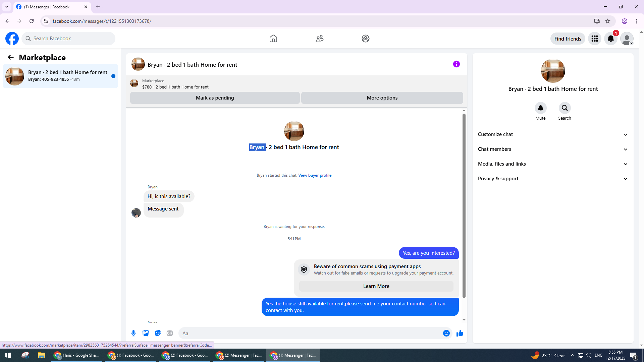Expand Privacy & support section

click(553, 179)
